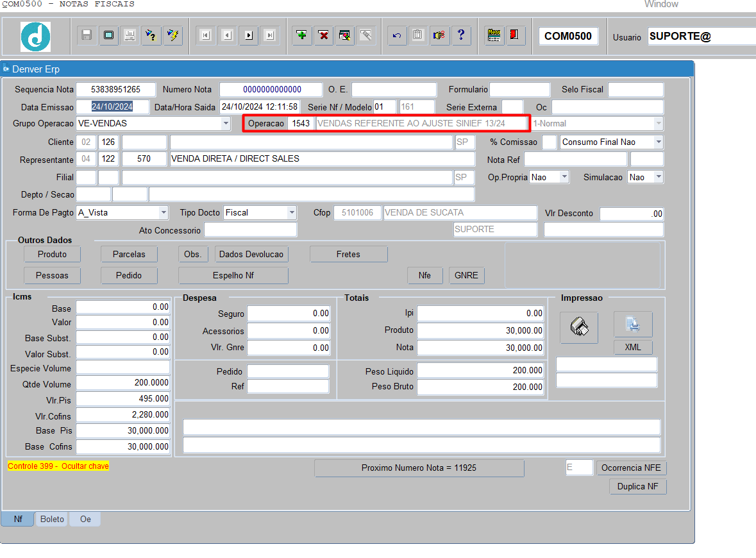The image size is (756, 558).
Task: Click the Denver Erp title bar icon
Action: 6,69
